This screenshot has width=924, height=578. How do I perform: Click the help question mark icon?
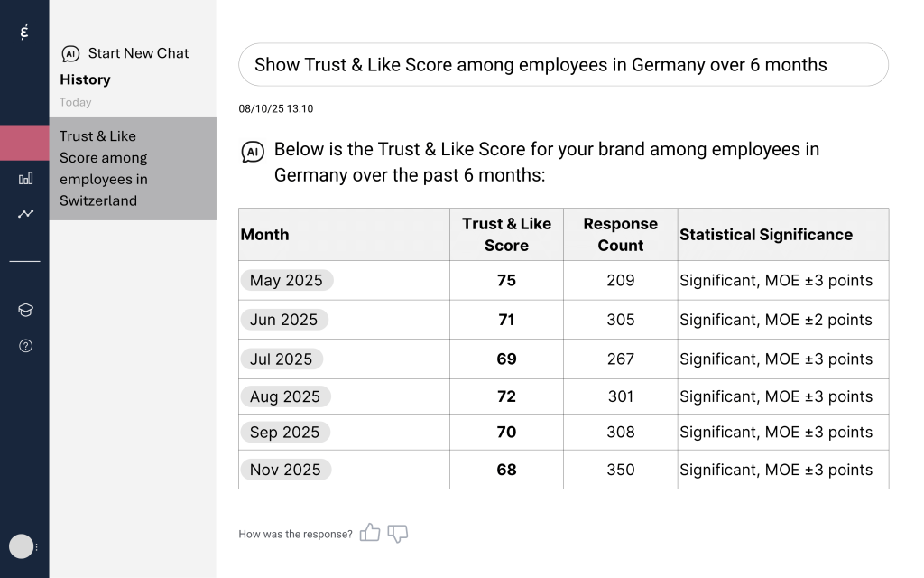(25, 346)
